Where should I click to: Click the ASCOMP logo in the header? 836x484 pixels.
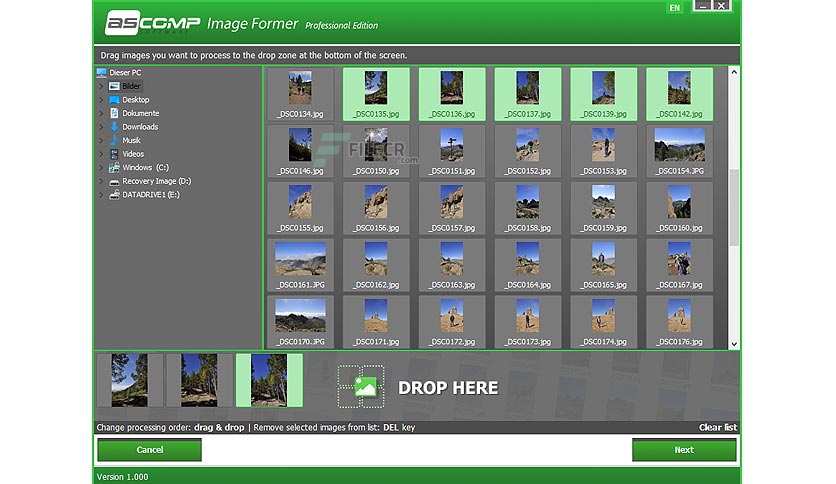point(152,23)
